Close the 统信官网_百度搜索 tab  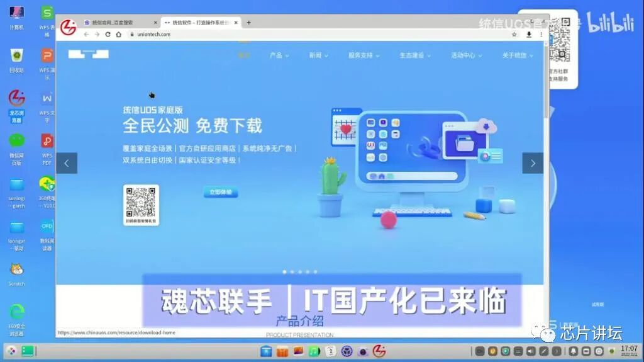point(155,23)
